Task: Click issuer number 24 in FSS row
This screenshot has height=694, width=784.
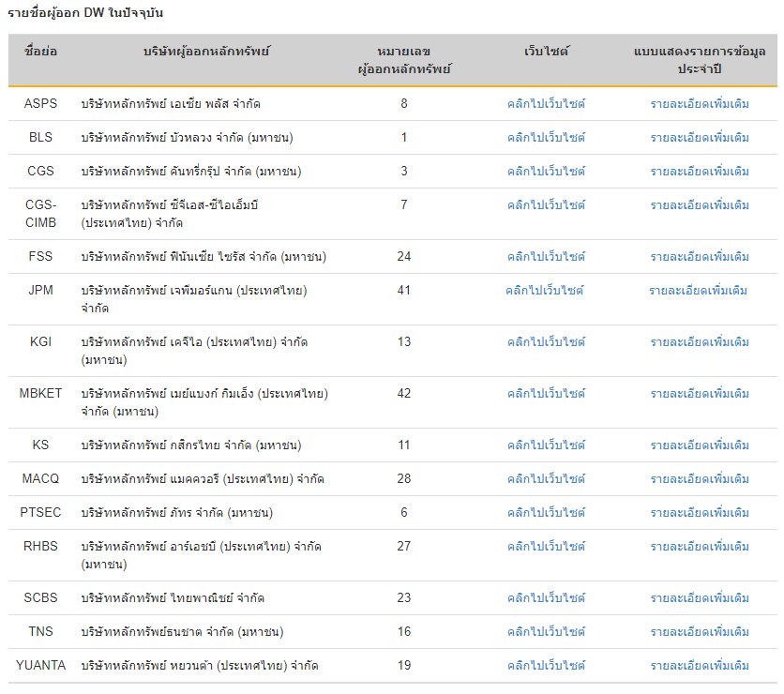Action: [x=404, y=256]
